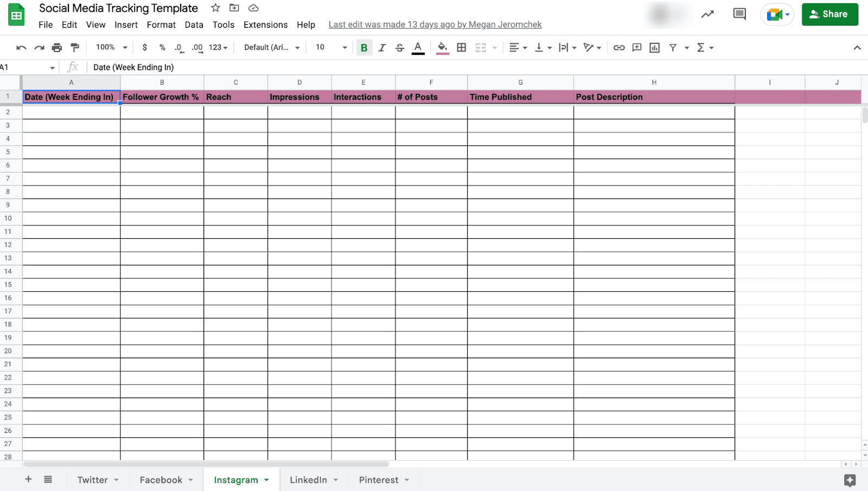Open the zoom 100% dropdown
This screenshot has width=868, height=491.
111,48
